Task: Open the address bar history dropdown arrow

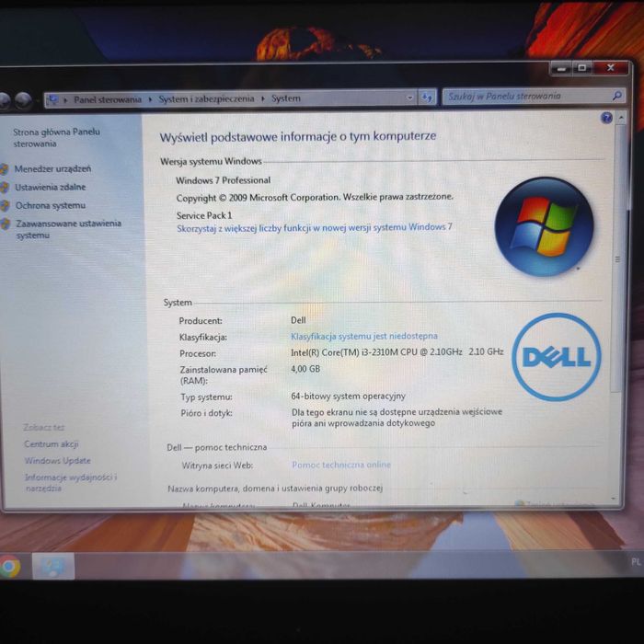Action: coord(409,98)
